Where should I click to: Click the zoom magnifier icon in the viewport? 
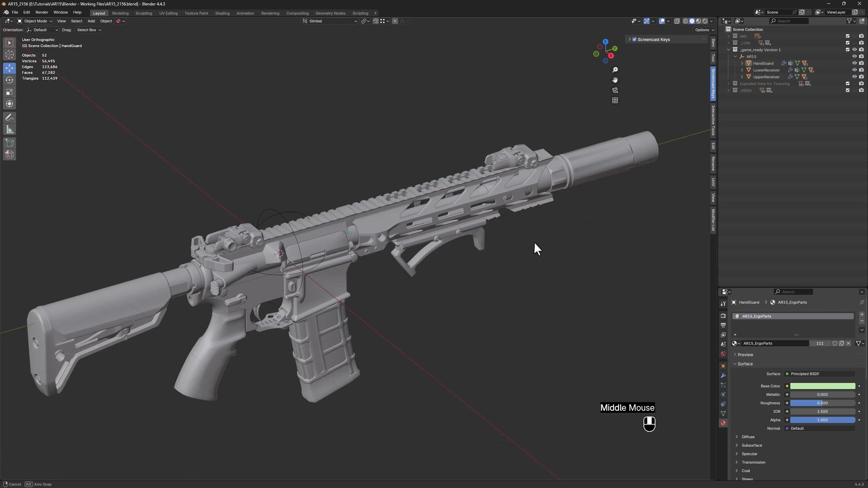click(615, 70)
